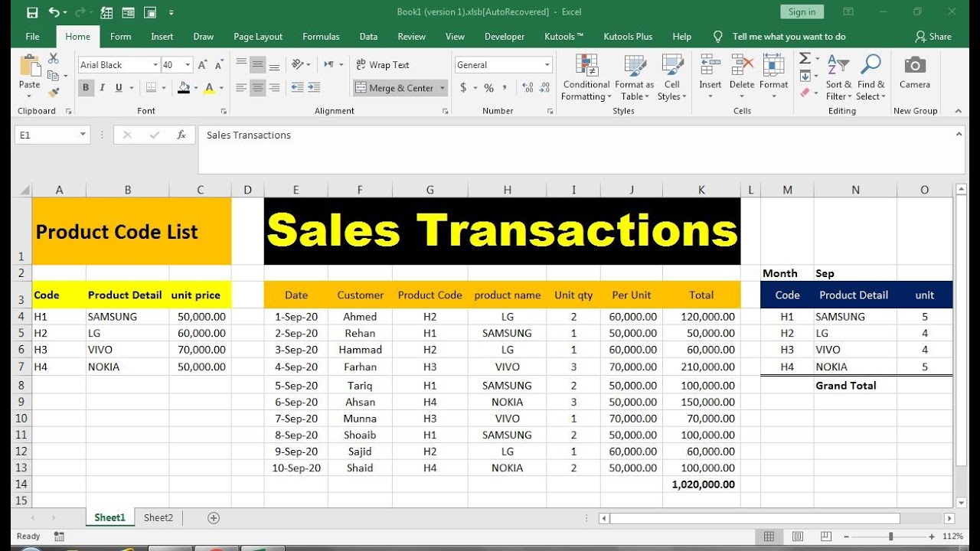Align cell text to the left
The height and width of the screenshot is (551, 980).
pos(241,88)
